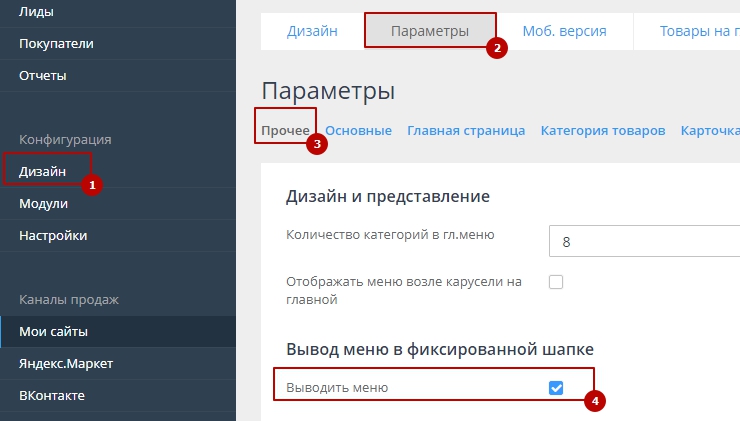Select Дизайн under Конфигурация in sidebar
This screenshot has width=740, height=421.
(x=43, y=172)
